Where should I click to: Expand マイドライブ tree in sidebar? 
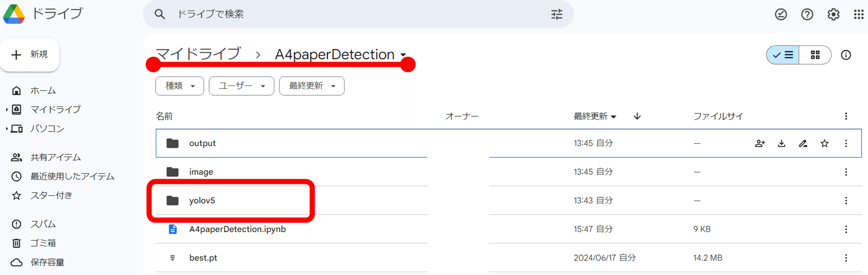7,110
